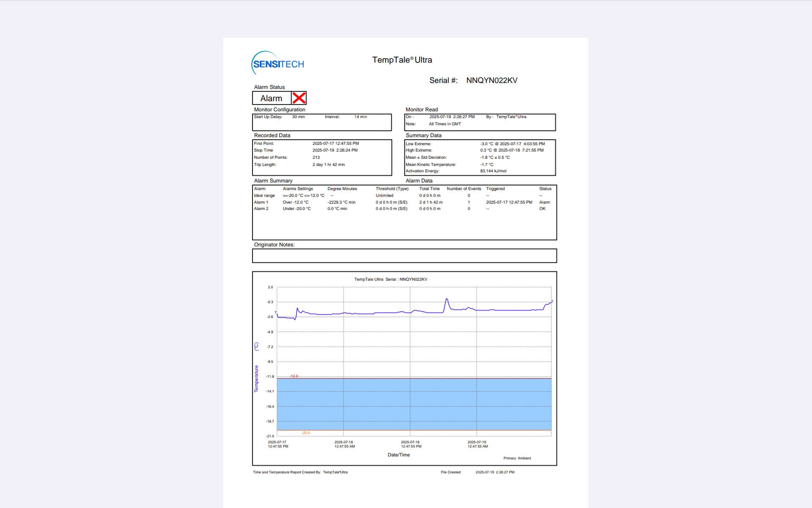Click the Alarm 2 row OK status
The image size is (812, 508).
(x=542, y=209)
